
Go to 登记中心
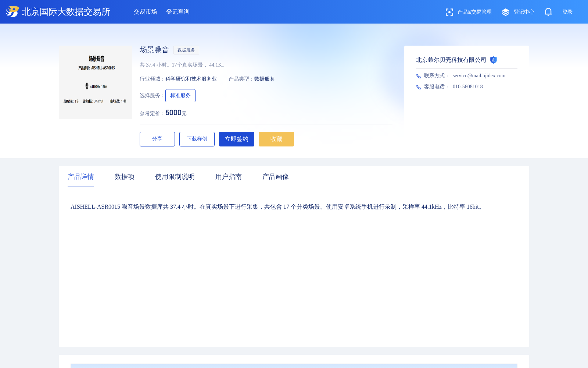(524, 12)
